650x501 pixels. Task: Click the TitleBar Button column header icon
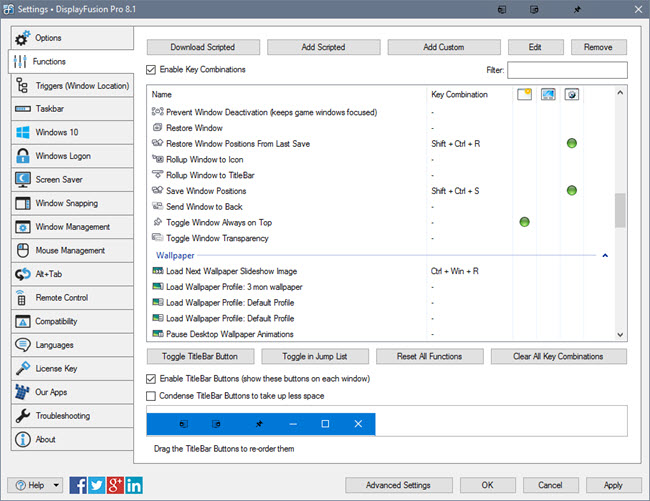pos(524,94)
